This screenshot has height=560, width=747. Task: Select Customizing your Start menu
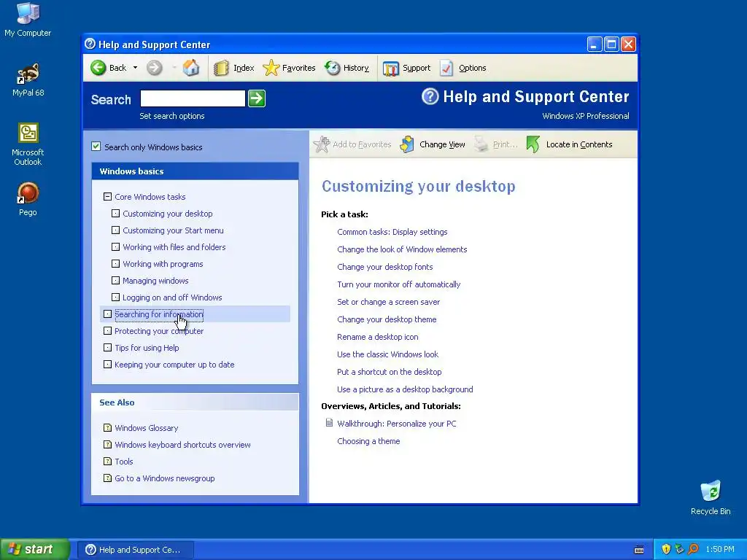(x=173, y=230)
